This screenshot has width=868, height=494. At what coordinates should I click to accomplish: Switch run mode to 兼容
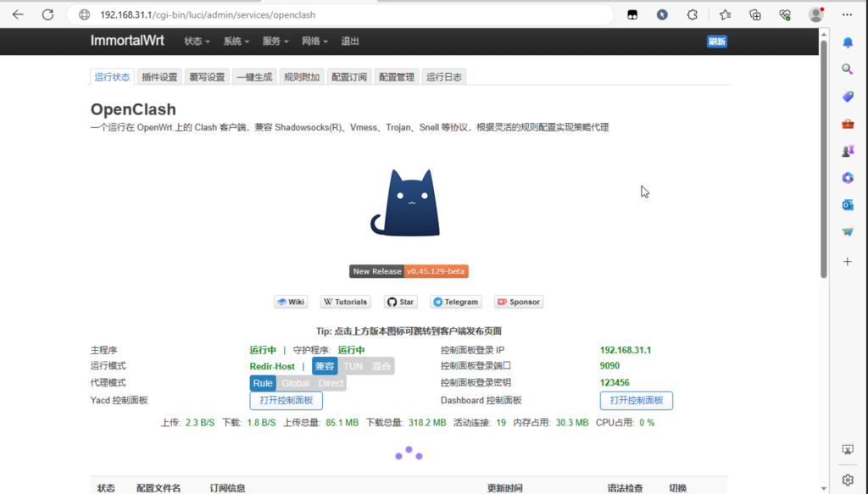[325, 366]
